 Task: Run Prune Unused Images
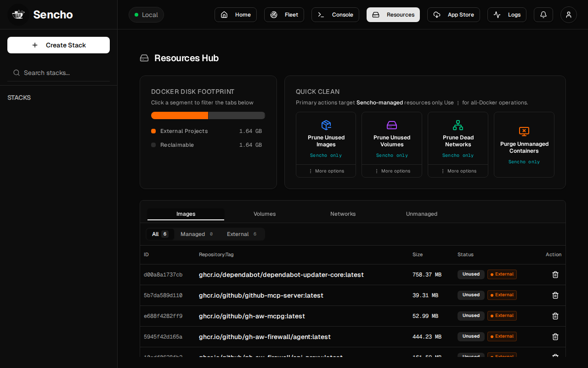[326, 138]
